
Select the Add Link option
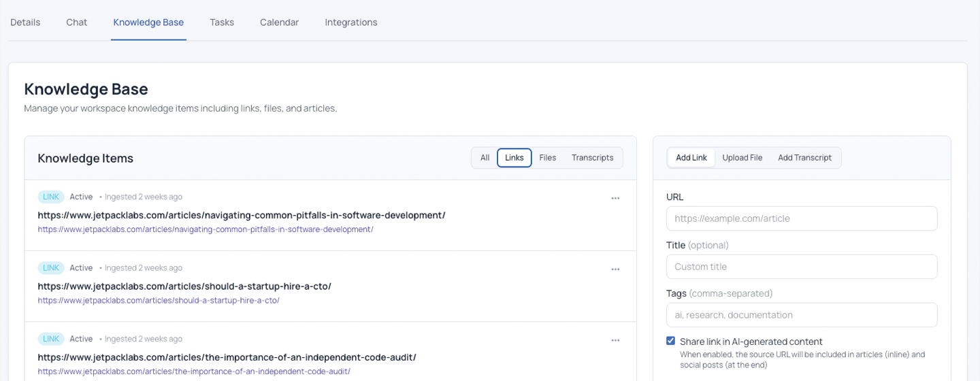(691, 158)
